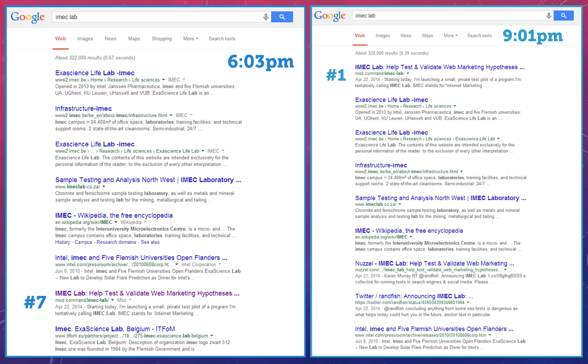Click the blue search button on the right panel

tap(564, 15)
